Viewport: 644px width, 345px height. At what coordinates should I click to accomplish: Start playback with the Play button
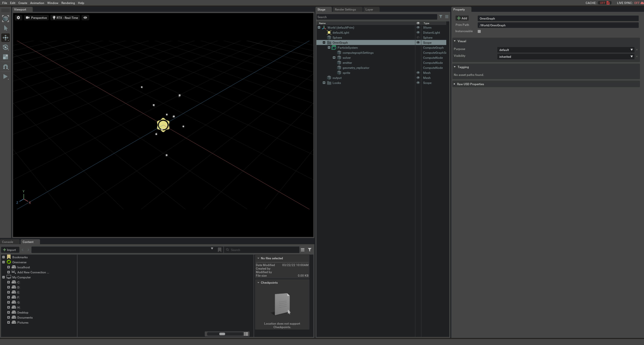pos(6,77)
